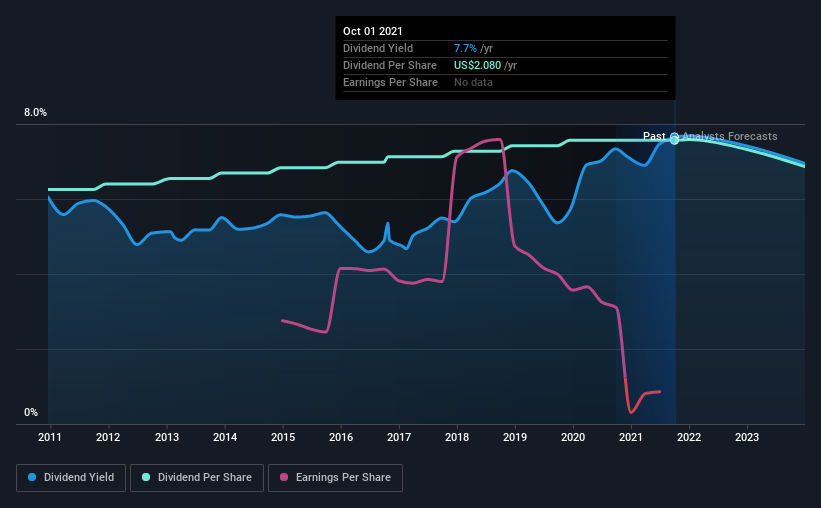Click the pink Earnings Per Share legend dot
This screenshot has width=821, height=508.
pyautogui.click(x=284, y=478)
